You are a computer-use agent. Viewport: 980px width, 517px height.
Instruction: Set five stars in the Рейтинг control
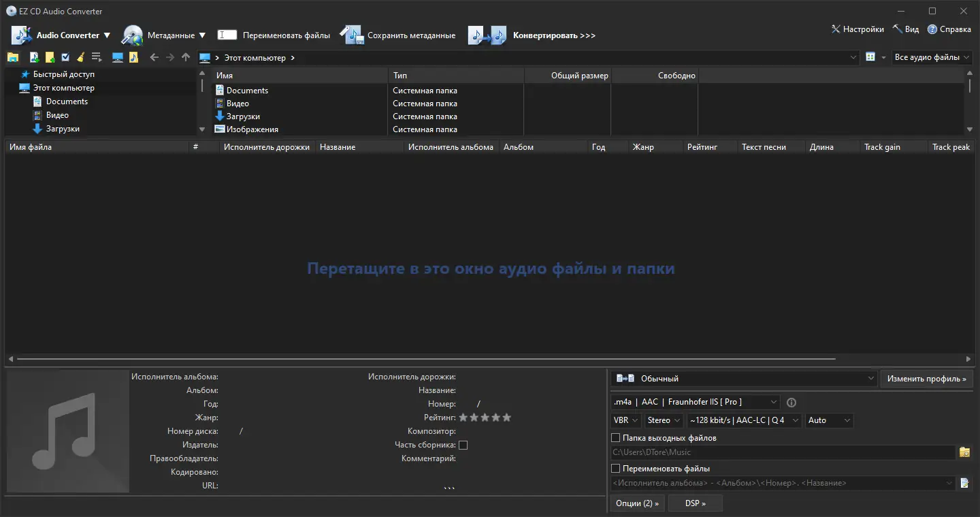[x=507, y=418]
